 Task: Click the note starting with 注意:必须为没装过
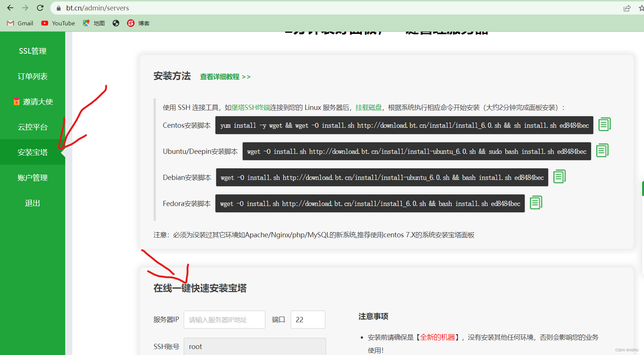point(314,235)
